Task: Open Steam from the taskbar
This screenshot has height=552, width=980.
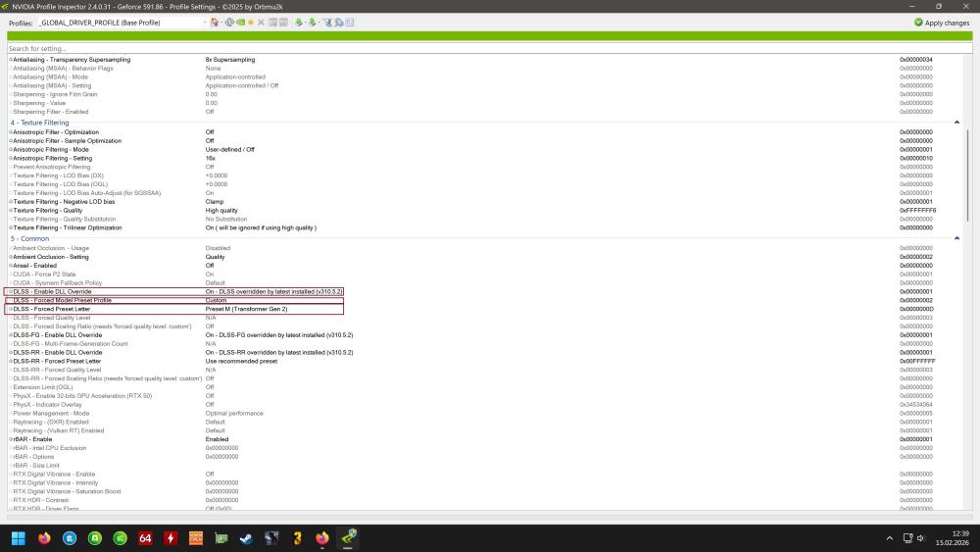Action: pyautogui.click(x=246, y=537)
